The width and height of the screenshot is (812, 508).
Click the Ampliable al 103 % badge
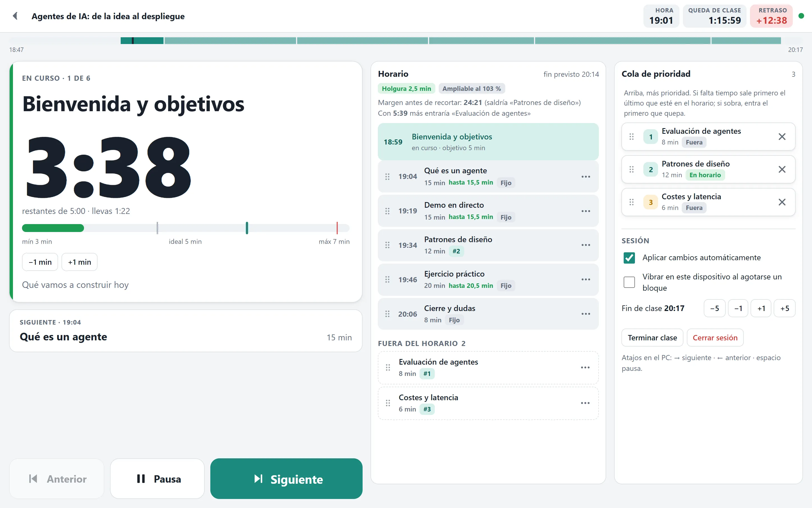[x=471, y=89]
